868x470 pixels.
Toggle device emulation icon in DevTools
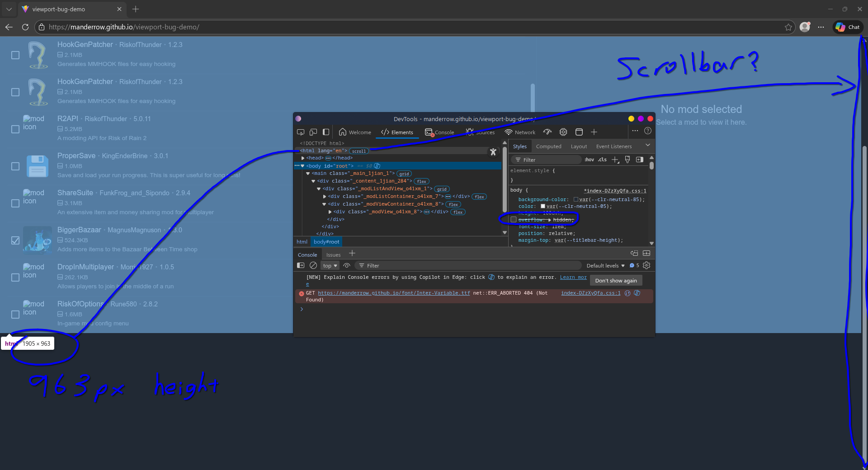(x=313, y=132)
